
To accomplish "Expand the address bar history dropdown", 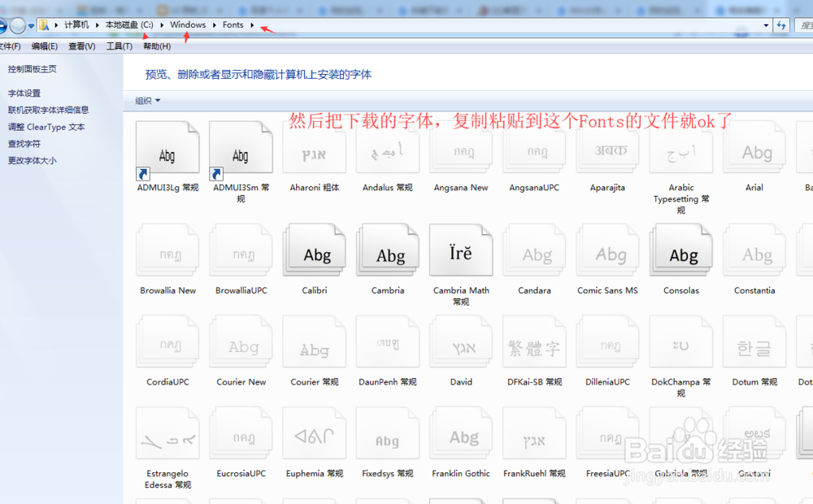I will (765, 25).
